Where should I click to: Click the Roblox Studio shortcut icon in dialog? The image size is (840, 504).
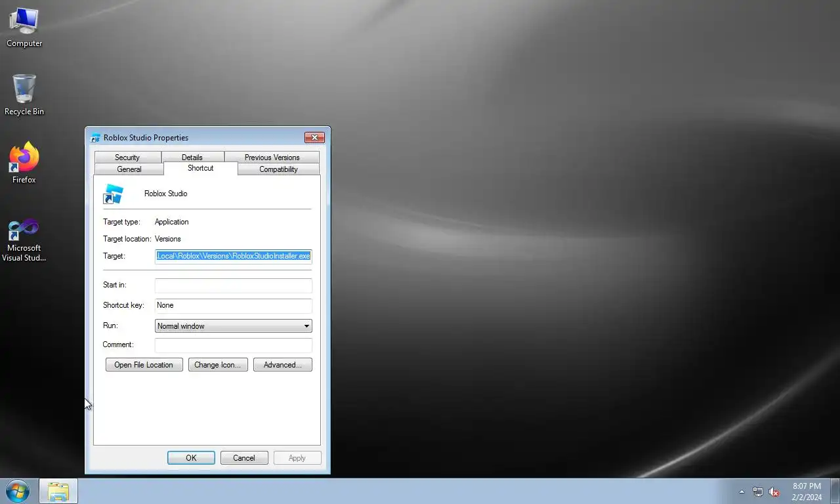[113, 194]
